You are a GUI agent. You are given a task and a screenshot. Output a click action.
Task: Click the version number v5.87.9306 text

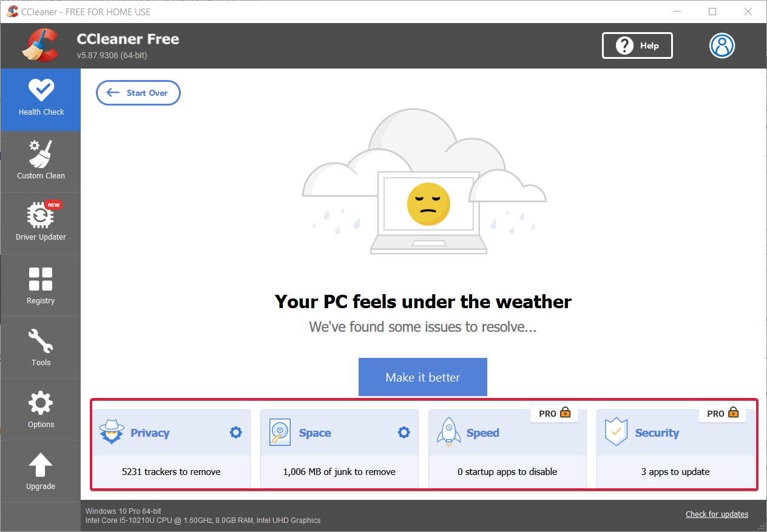click(x=112, y=55)
